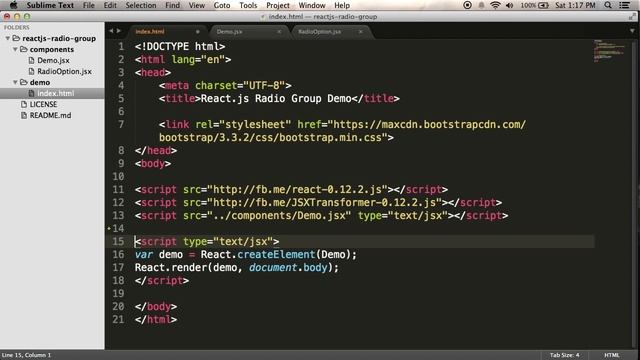Image resolution: width=640 pixels, height=360 pixels.
Task: Click the bootstrapcdn stylesheet URL text
Action: point(343,131)
